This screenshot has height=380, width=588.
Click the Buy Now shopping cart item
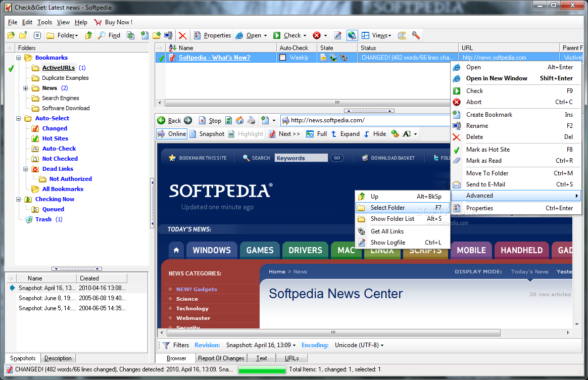113,22
